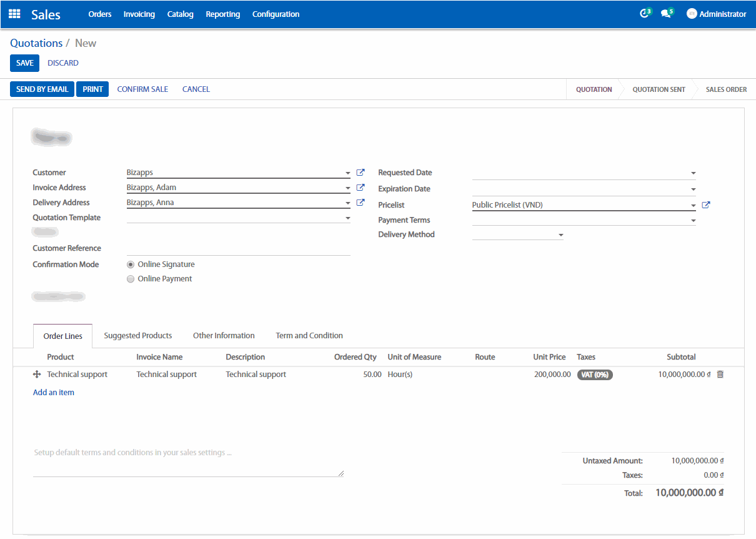756x539 pixels.
Task: Open external link for Pricelist
Action: (x=706, y=205)
